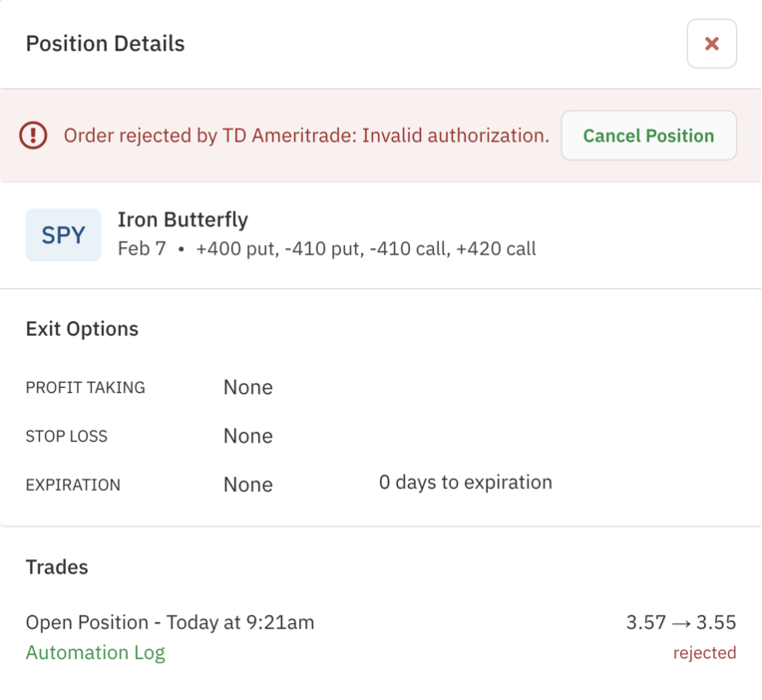Open the Automation Log link
762x700 pixels.
[x=95, y=653]
